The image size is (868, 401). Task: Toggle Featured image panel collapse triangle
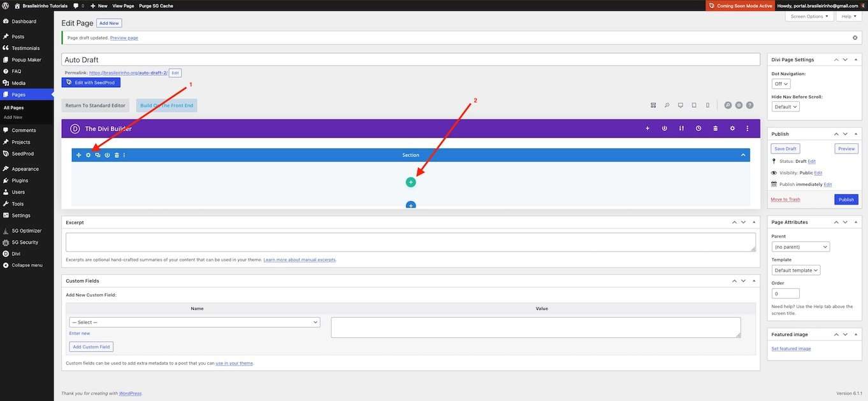click(855, 334)
